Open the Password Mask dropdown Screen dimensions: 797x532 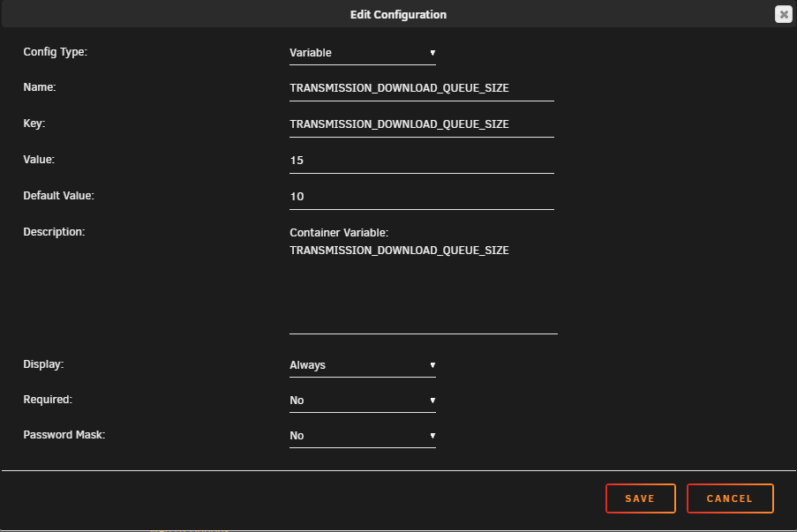point(363,436)
